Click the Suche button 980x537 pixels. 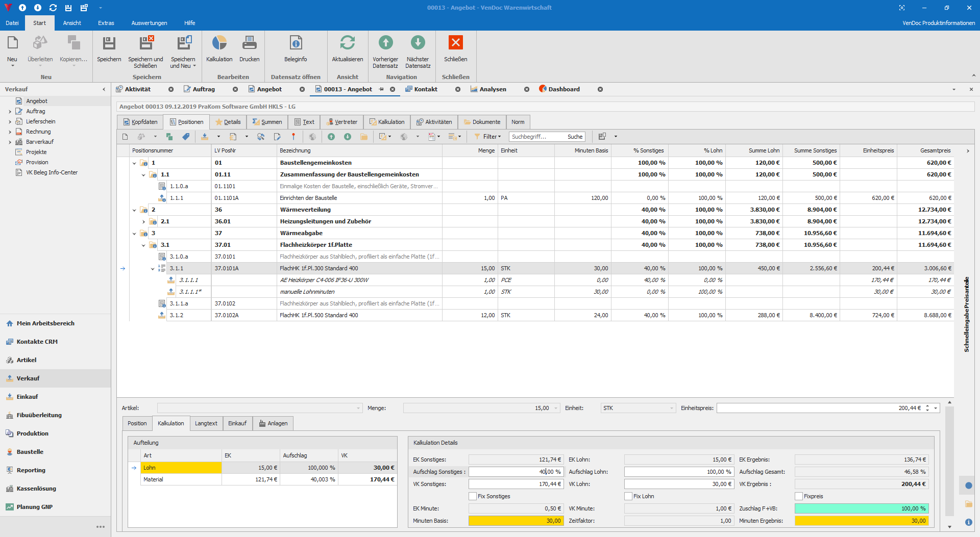click(575, 137)
